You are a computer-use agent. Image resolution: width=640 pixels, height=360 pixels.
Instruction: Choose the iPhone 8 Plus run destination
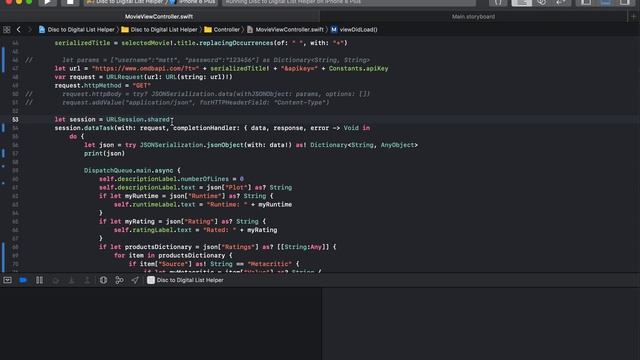tap(193, 2)
